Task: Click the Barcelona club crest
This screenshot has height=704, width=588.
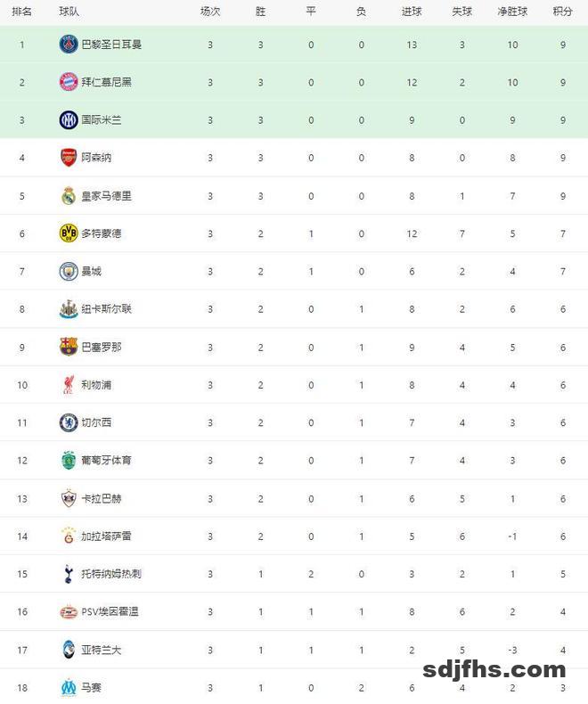Action: click(69, 347)
